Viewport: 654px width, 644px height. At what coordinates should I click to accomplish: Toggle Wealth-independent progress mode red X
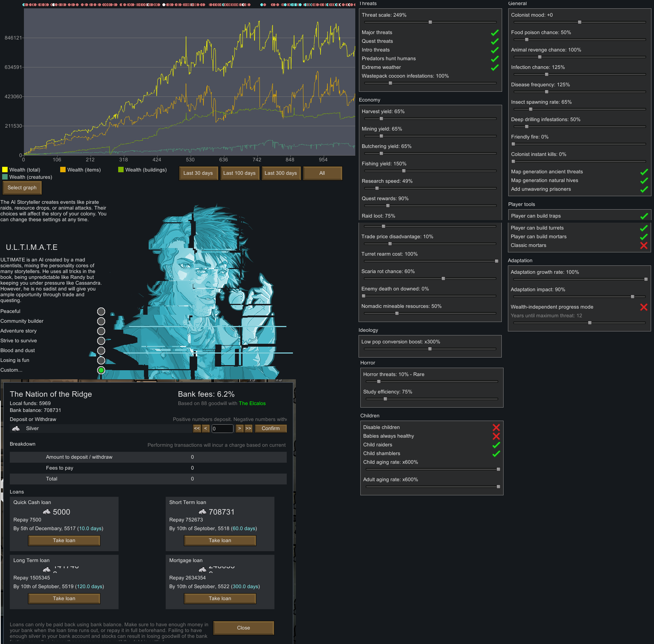pyautogui.click(x=644, y=307)
